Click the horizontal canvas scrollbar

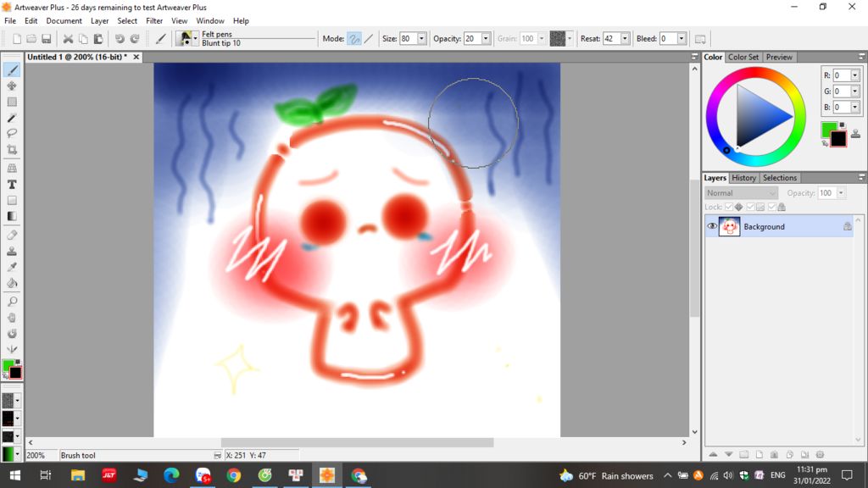coord(357,442)
